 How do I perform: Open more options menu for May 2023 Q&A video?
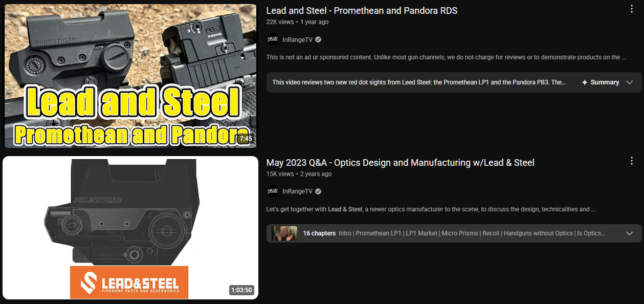click(632, 161)
